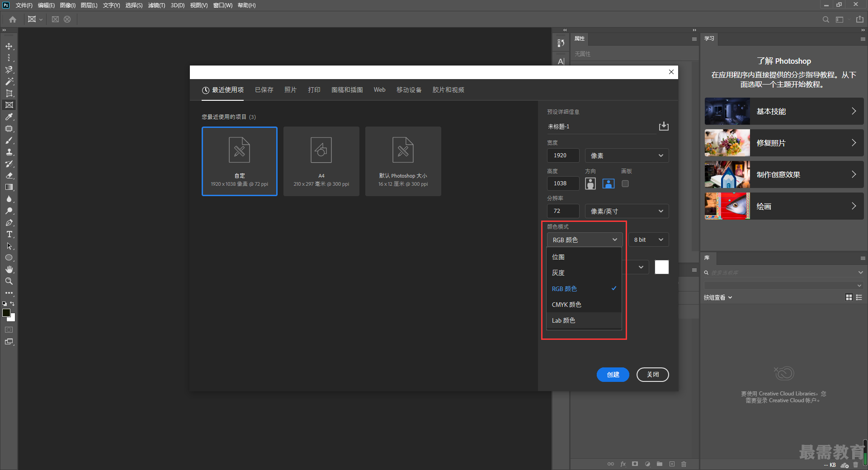This screenshot has height=470, width=868.
Task: Click the 创建 button
Action: point(613,375)
